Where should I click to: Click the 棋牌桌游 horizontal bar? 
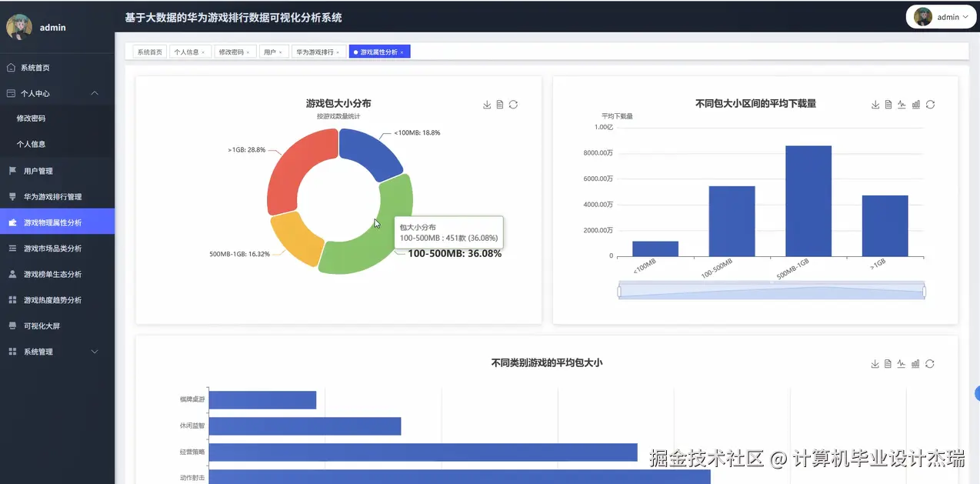(x=262, y=400)
